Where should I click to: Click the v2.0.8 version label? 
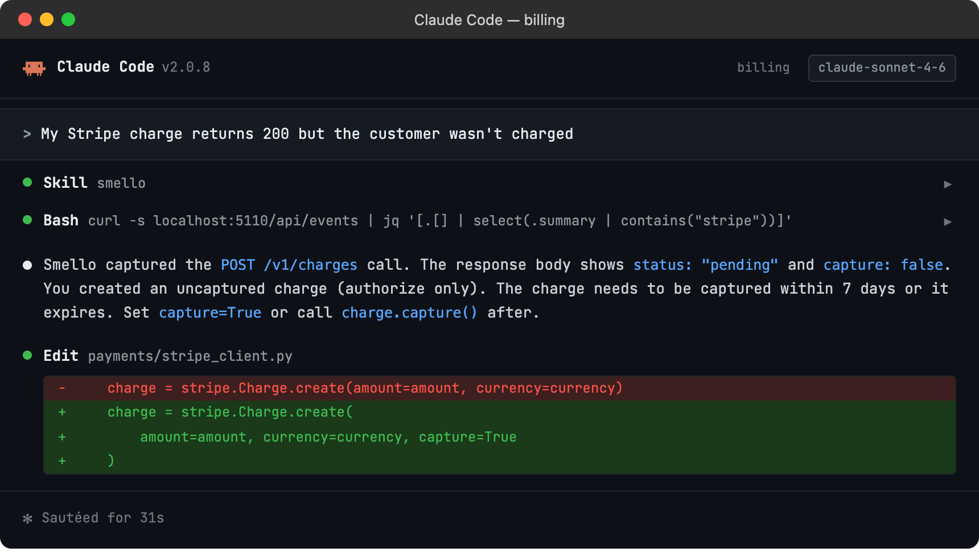click(x=186, y=67)
